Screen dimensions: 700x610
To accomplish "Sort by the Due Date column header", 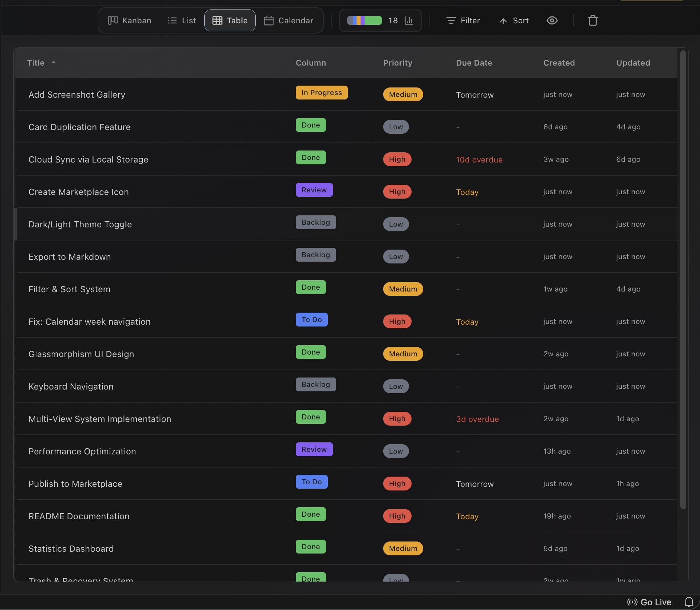I will coord(474,63).
